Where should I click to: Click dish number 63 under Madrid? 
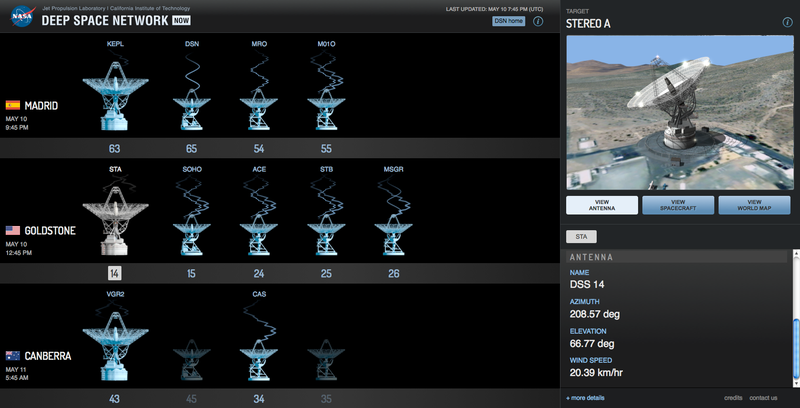(114, 149)
